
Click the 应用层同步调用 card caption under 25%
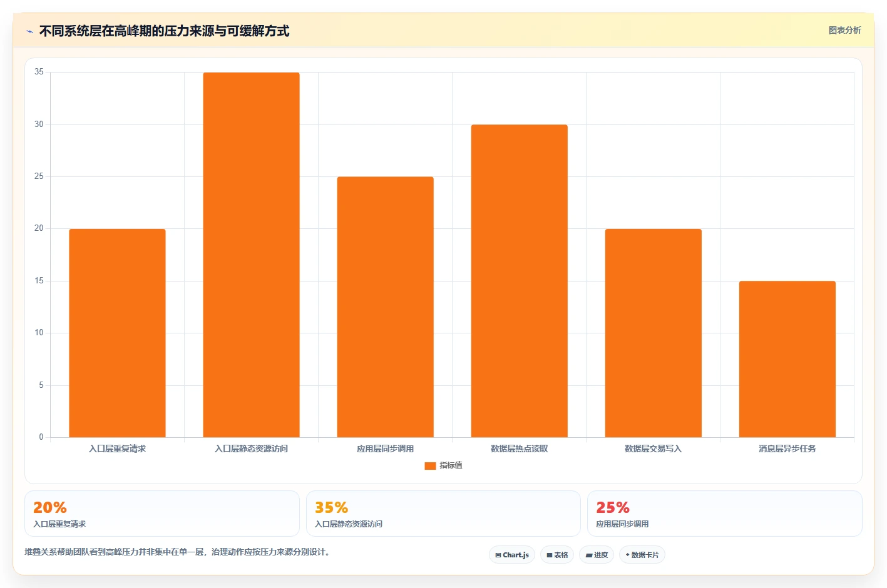[x=622, y=524]
